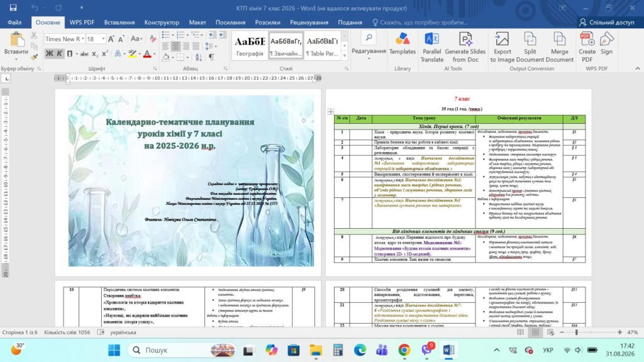Save document with the floppy disk icon
Screen dimensions: 644x362
pos(13,8)
